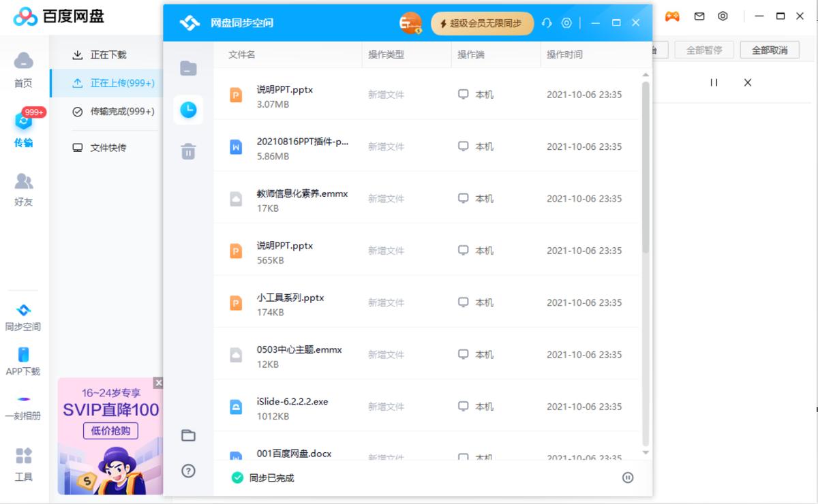Pause syncing with the pause control at bottom
The width and height of the screenshot is (818, 504).
[627, 477]
